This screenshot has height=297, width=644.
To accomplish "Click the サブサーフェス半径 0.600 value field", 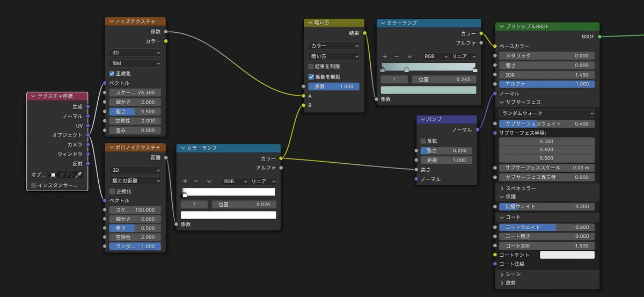I will click(x=547, y=150).
